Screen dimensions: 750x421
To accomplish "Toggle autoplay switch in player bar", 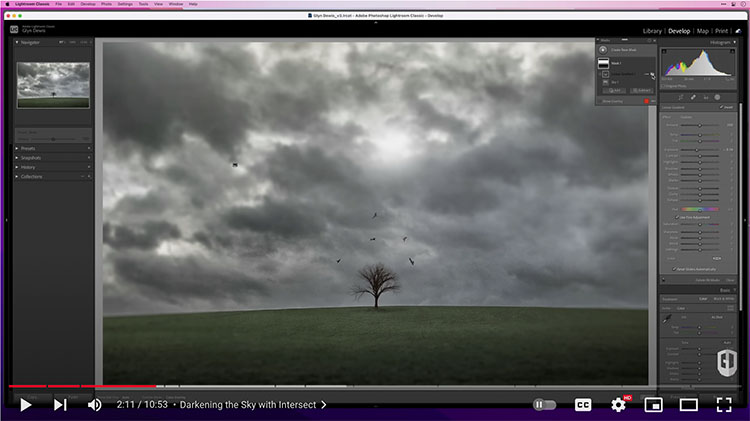I will (544, 405).
